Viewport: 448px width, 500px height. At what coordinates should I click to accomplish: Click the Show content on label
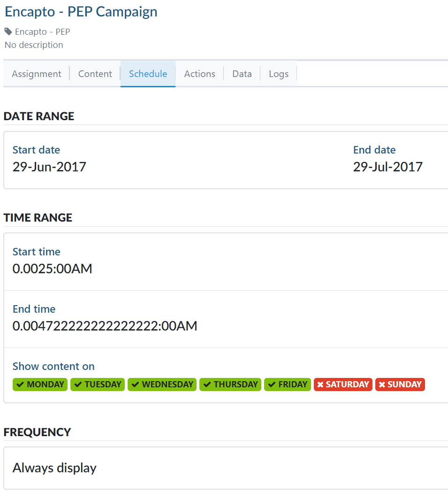point(53,366)
